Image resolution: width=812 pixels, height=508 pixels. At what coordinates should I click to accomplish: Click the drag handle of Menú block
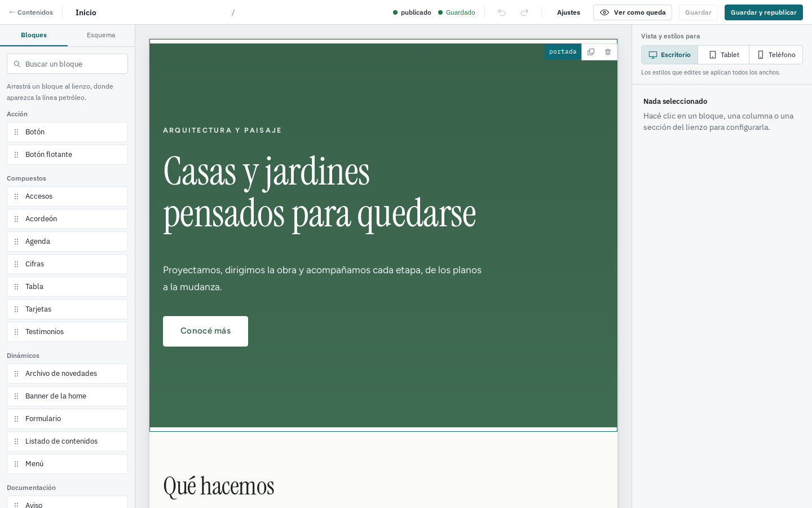click(16, 464)
